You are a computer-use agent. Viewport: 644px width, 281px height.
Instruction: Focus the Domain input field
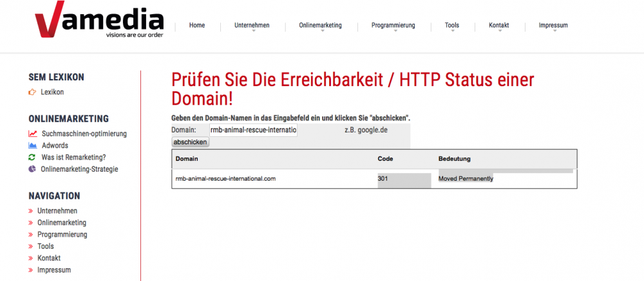tap(253, 131)
